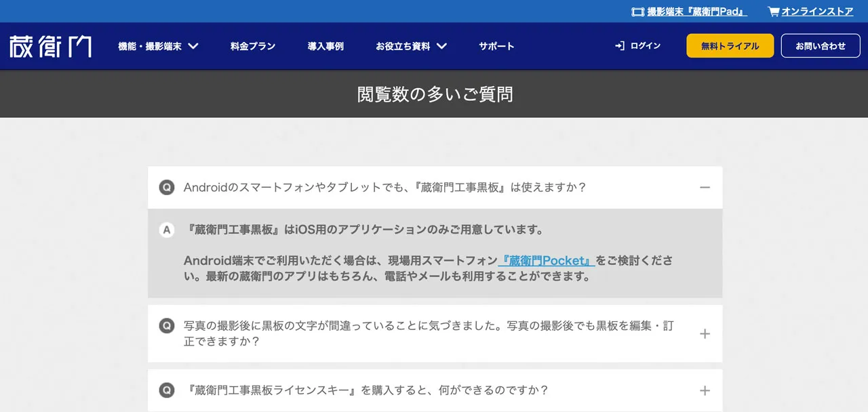This screenshot has height=412, width=868.
Task: Open the 『蔵衛門Pocket』 link in answer
Action: click(546, 261)
